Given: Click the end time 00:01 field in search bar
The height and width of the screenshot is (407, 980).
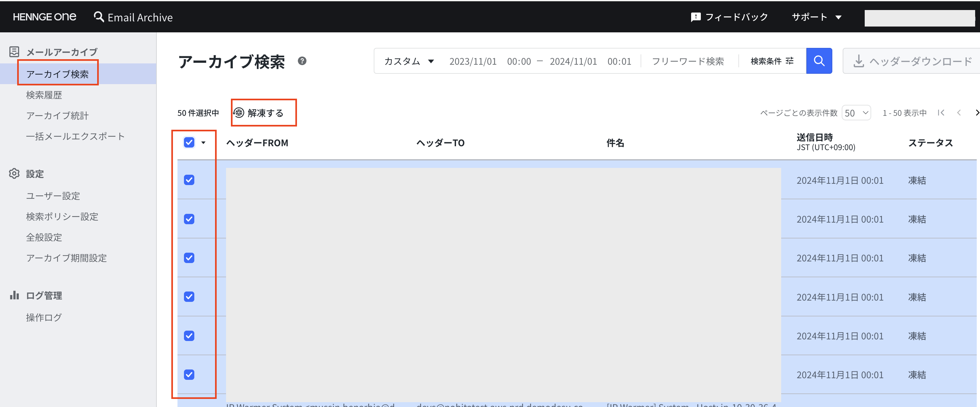Looking at the screenshot, I should point(619,61).
